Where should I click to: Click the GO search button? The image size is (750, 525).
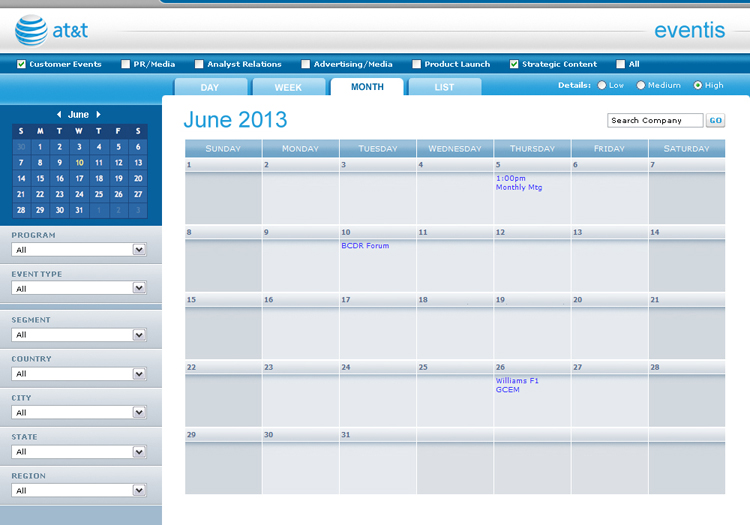[716, 120]
